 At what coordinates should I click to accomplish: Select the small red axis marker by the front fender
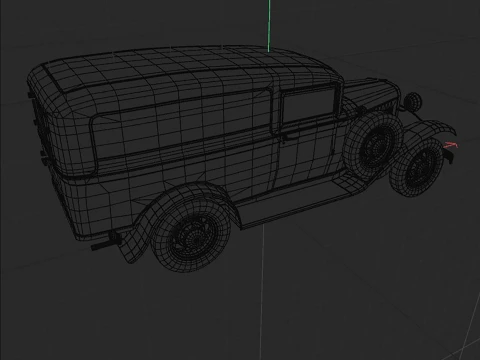[x=451, y=145]
